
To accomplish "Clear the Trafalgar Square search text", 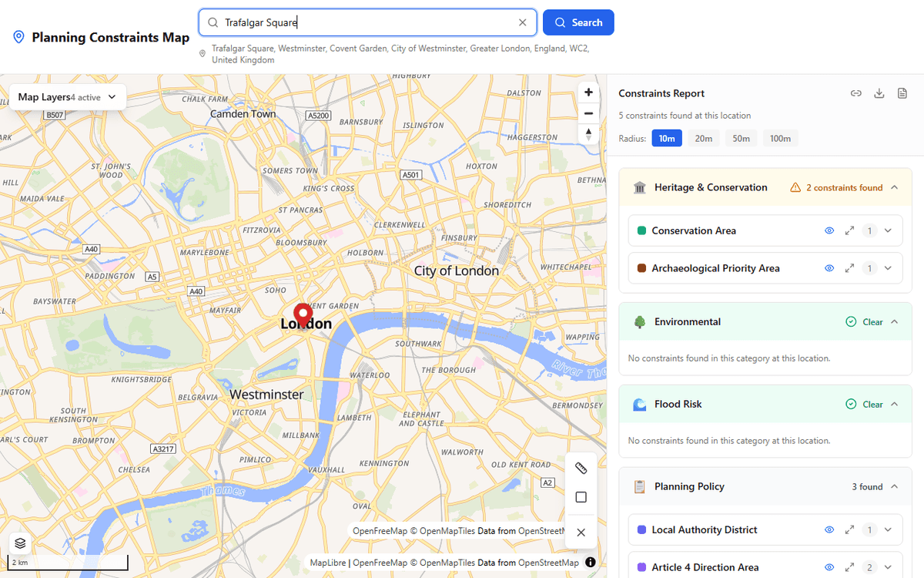I will pos(523,22).
